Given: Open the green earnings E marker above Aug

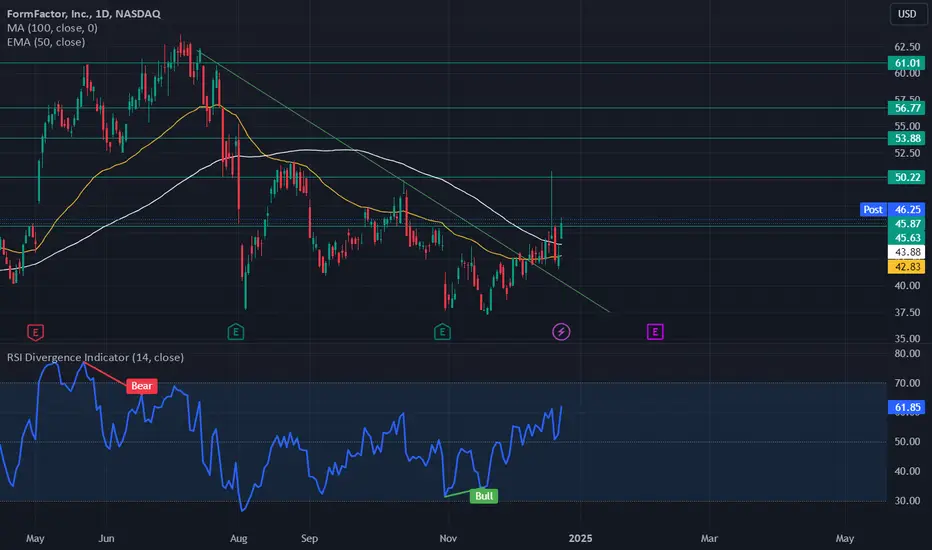Looking at the screenshot, I should point(236,332).
